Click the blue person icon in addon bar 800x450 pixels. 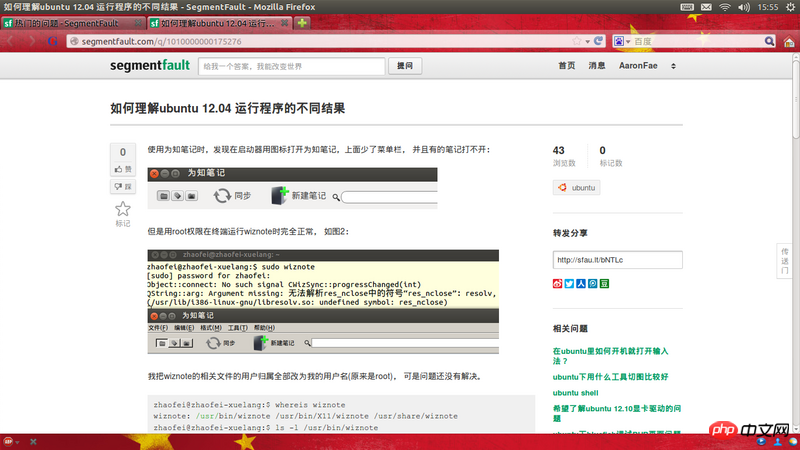click(778, 442)
